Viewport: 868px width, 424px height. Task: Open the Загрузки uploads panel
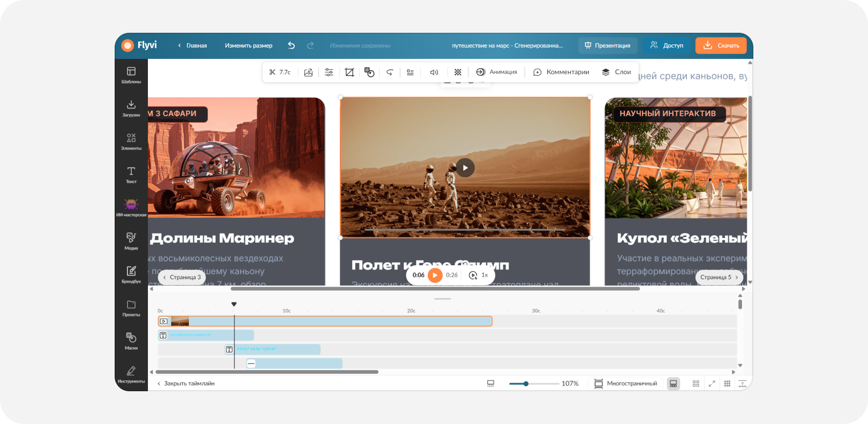(131, 109)
